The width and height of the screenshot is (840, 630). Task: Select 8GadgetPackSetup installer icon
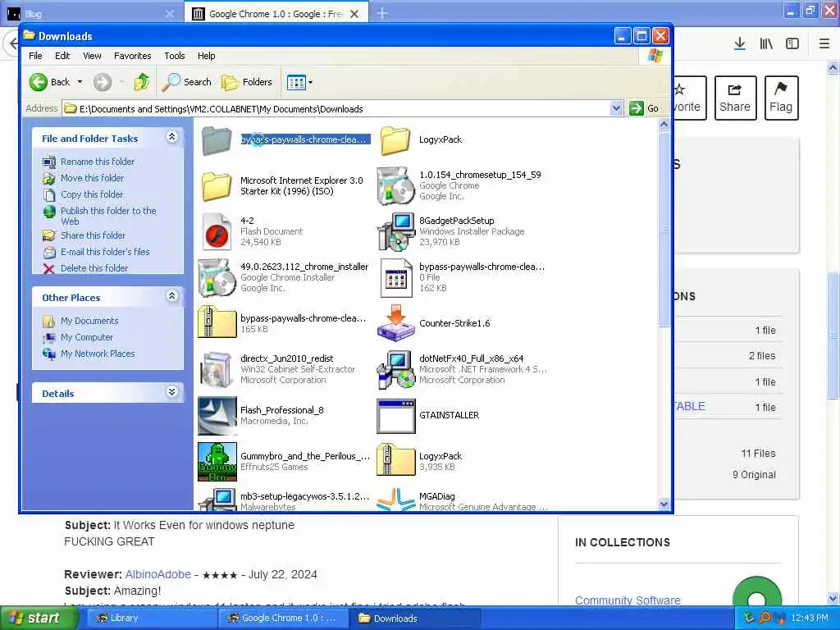(395, 232)
